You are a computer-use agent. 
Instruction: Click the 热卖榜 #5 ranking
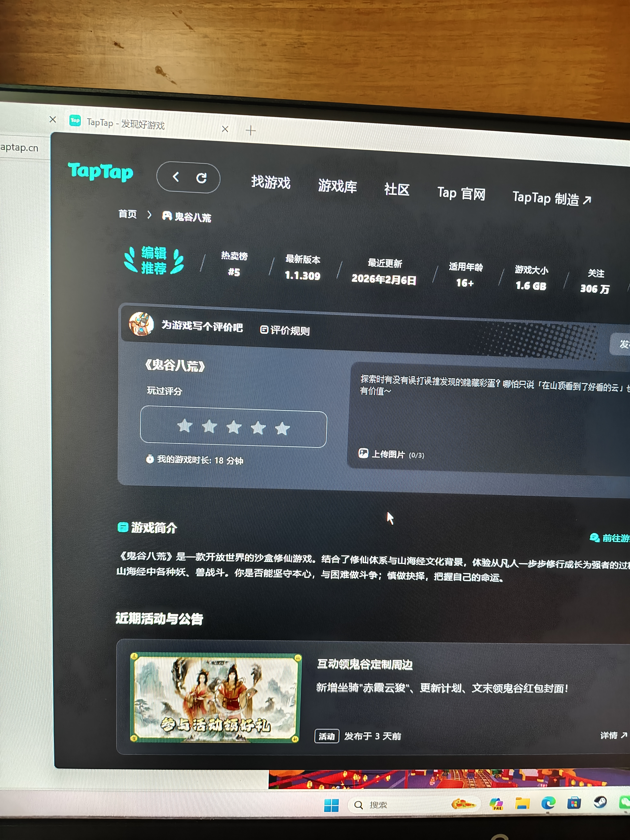(x=234, y=264)
